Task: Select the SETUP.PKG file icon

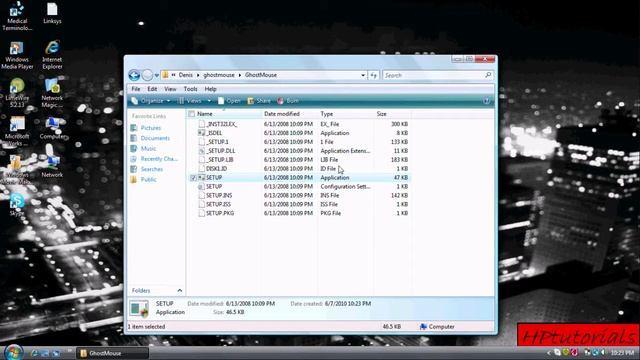Action: click(x=202, y=213)
